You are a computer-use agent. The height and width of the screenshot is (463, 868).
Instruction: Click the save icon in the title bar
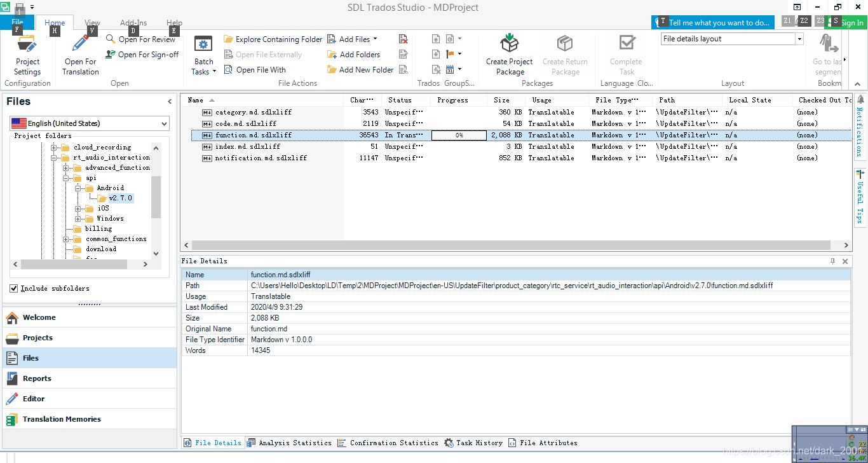pyautogui.click(x=19, y=8)
